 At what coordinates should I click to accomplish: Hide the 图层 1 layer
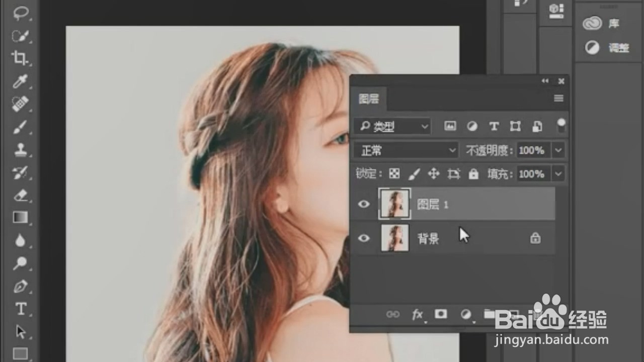click(364, 204)
